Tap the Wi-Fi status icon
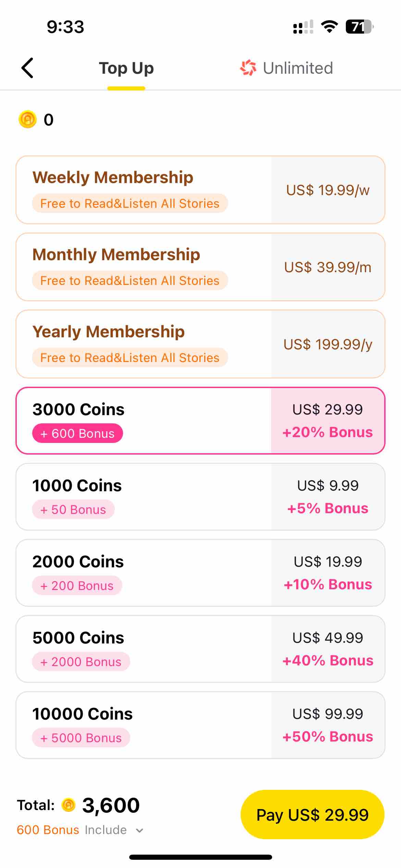This screenshot has height=868, width=401. point(329,27)
